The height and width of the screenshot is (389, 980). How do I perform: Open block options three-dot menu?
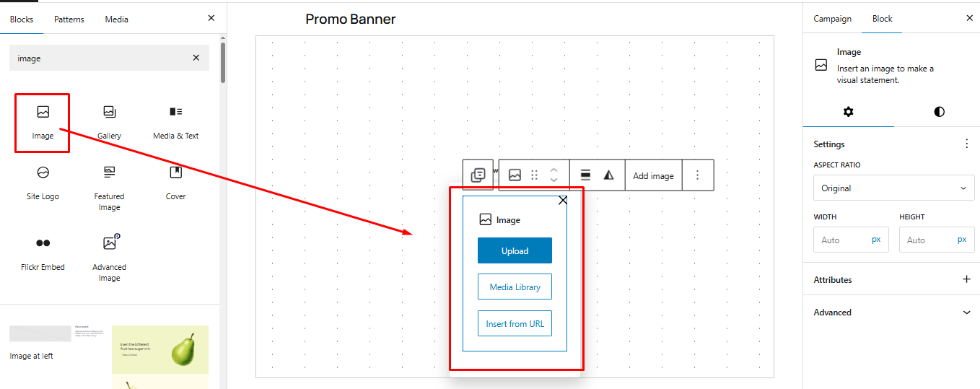(x=697, y=175)
